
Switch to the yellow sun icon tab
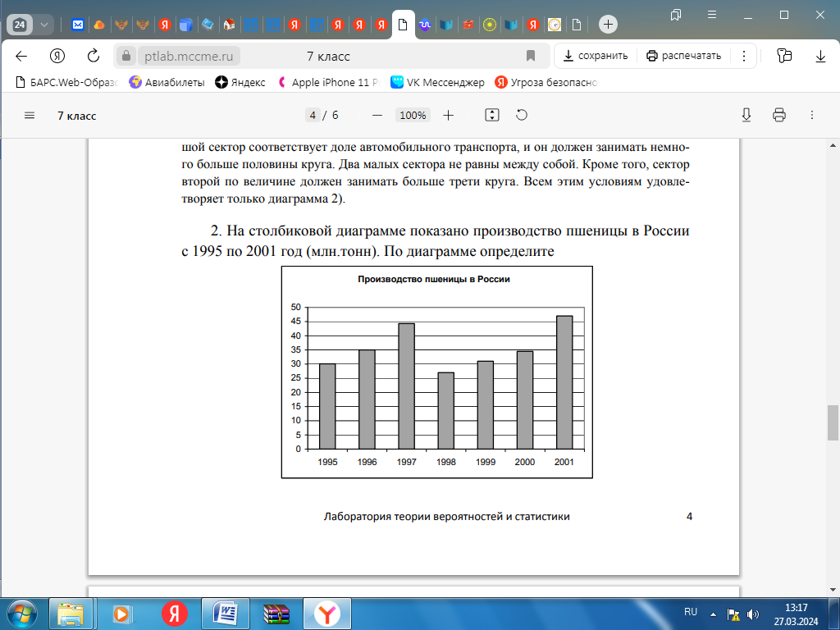(x=489, y=25)
